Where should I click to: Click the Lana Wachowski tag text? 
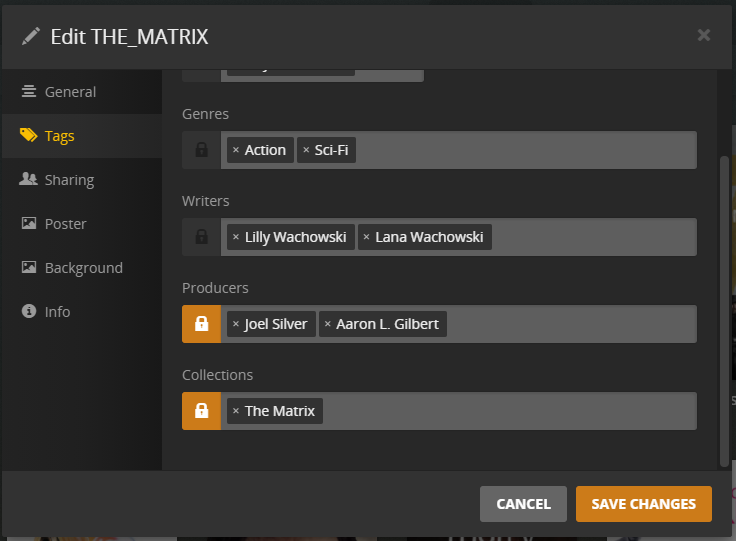(429, 237)
